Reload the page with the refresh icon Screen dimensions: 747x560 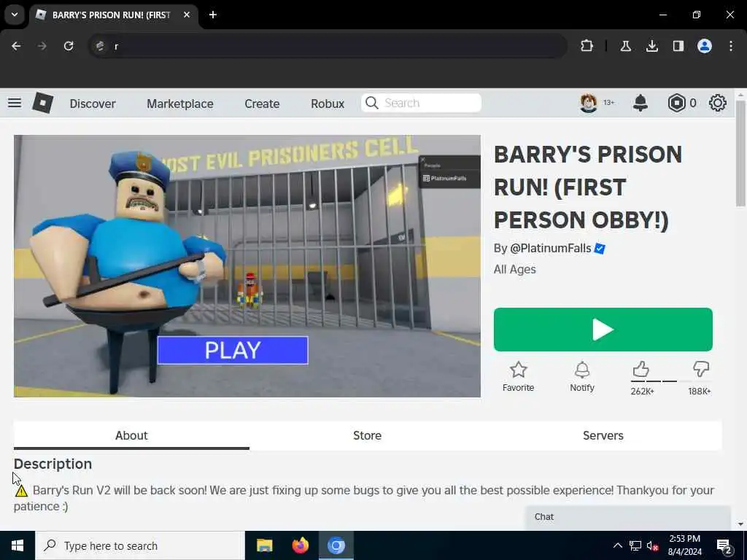coord(69,46)
